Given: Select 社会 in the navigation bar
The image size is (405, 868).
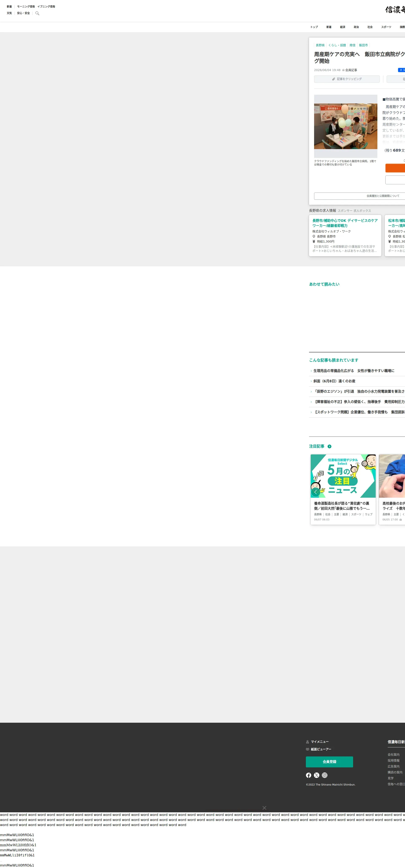Looking at the screenshot, I should [370, 27].
